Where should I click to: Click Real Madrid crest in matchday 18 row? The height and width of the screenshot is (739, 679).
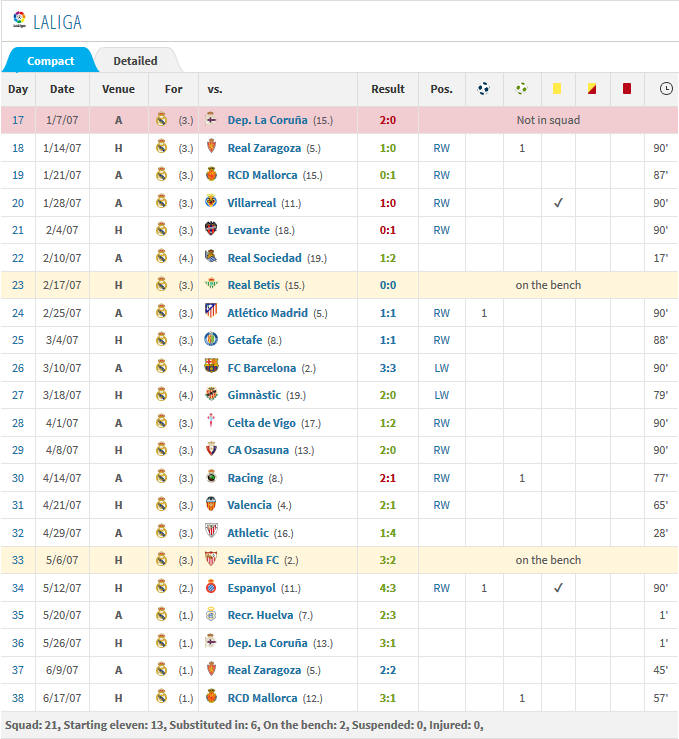pyautogui.click(x=162, y=147)
